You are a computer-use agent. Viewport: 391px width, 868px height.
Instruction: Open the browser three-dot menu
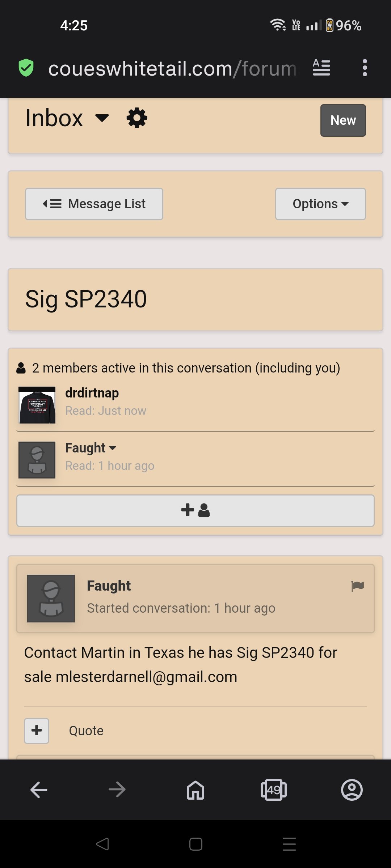coord(365,68)
